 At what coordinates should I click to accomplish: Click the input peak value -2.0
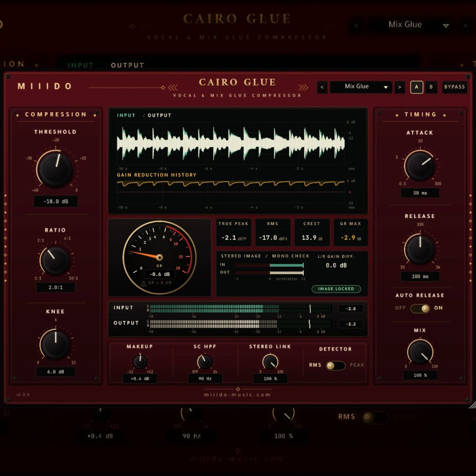(351, 309)
